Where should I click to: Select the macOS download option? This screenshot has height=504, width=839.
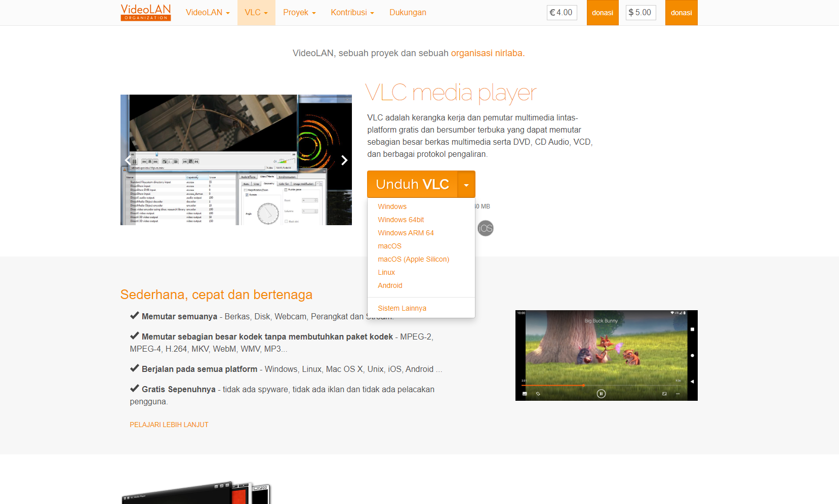pyautogui.click(x=389, y=246)
